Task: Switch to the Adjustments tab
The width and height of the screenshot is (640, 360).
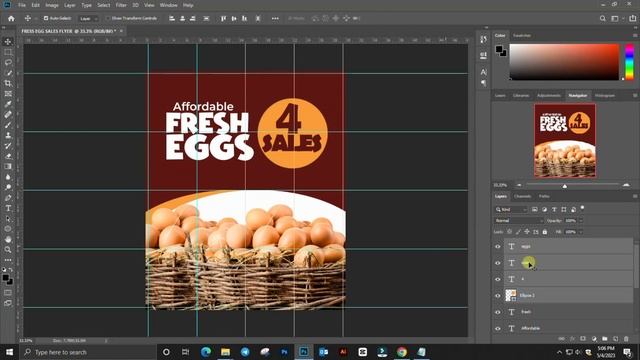Action: 549,96
